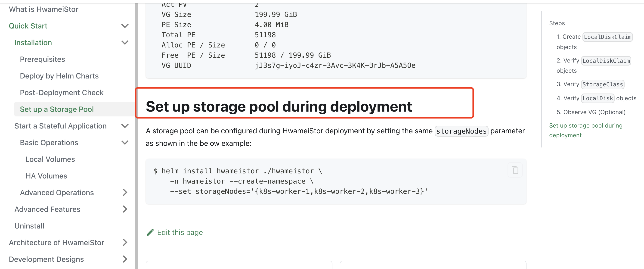This screenshot has height=269, width=644.
Task: Open the HA Volumes page
Action: point(46,176)
